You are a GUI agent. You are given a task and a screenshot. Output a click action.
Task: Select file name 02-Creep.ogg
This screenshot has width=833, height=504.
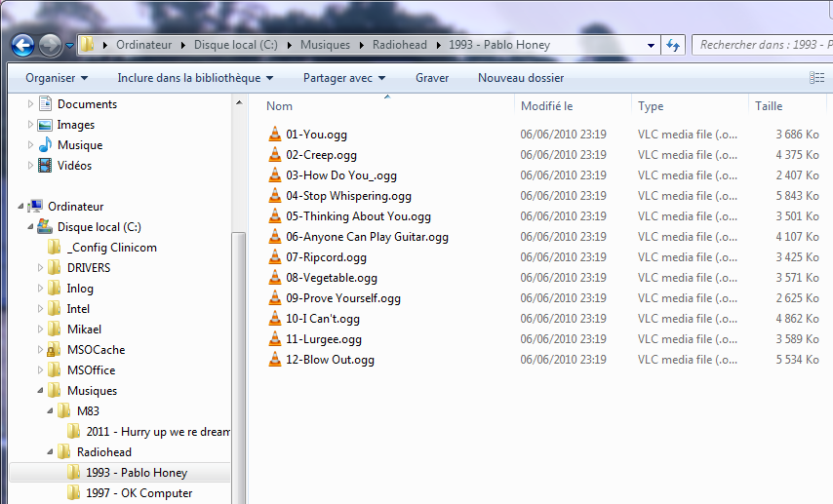tap(322, 155)
